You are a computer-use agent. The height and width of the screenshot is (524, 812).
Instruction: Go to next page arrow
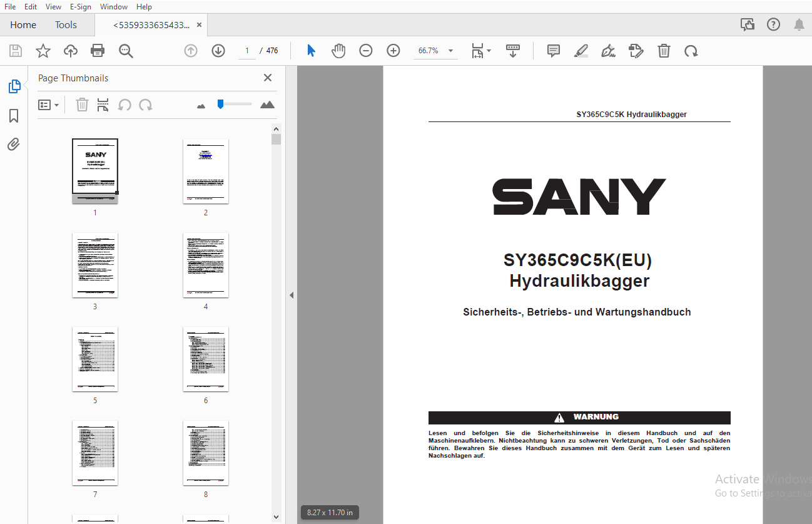pos(218,51)
